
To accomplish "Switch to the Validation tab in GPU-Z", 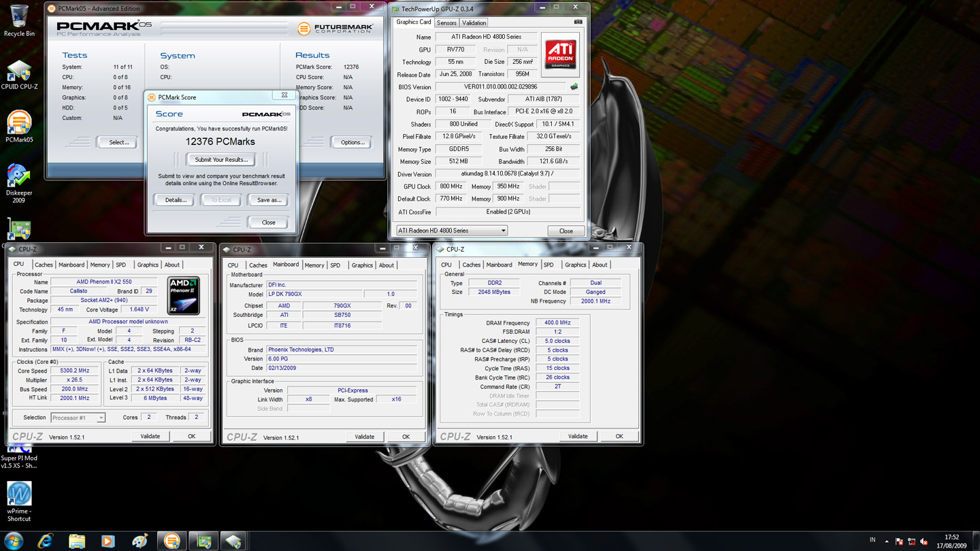I will click(474, 22).
